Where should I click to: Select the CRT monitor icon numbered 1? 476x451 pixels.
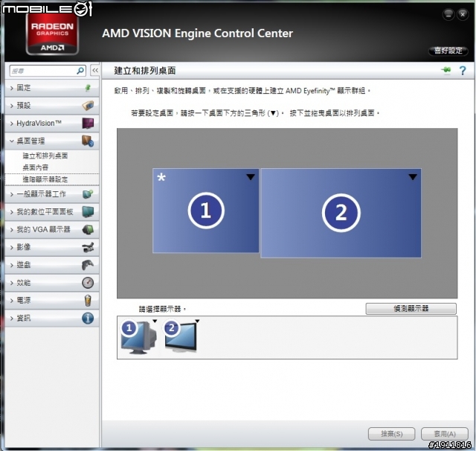tap(139, 337)
